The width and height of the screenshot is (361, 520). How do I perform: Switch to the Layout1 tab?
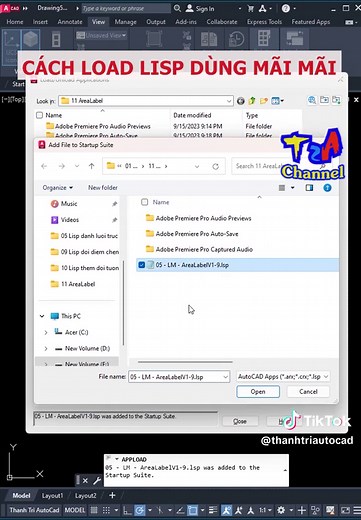(52, 496)
